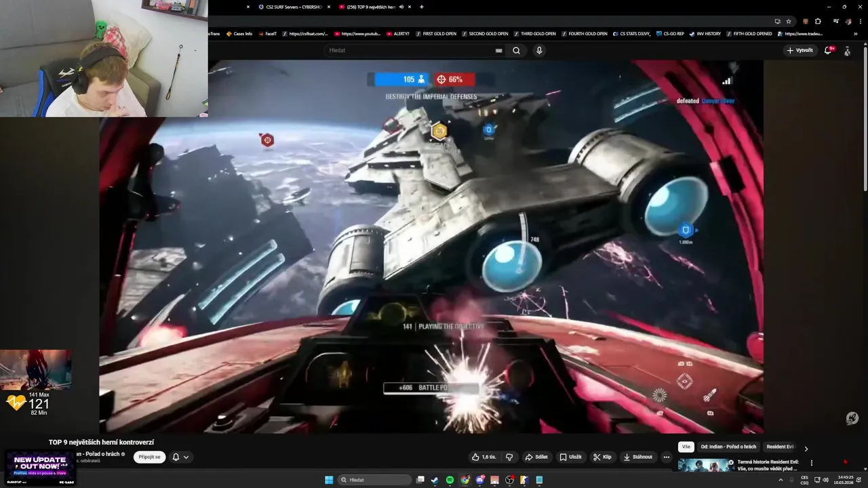Open the FIFTH GOLD OPENED bookmark

click(x=751, y=33)
